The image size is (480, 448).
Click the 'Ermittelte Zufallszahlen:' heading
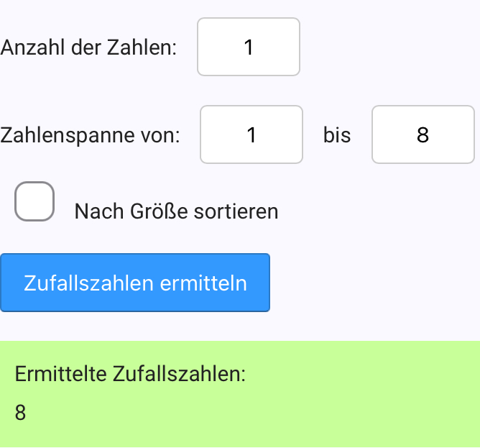pos(130,374)
